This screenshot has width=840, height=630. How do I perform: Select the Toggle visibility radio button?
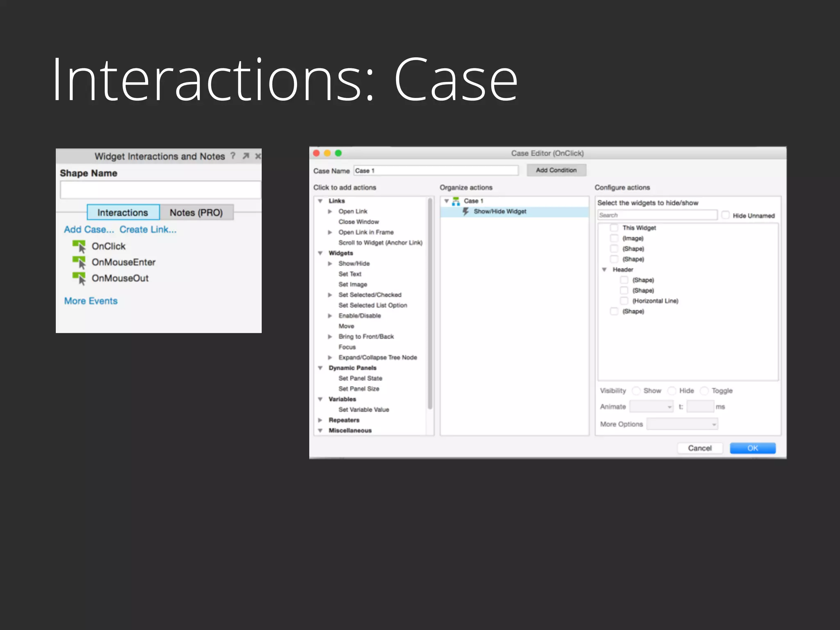(704, 390)
